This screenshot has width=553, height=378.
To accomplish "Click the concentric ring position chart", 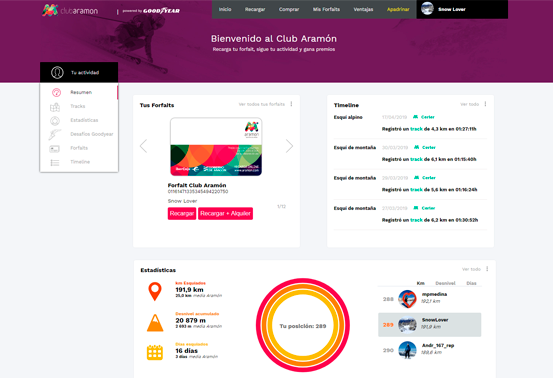I will coord(303,325).
